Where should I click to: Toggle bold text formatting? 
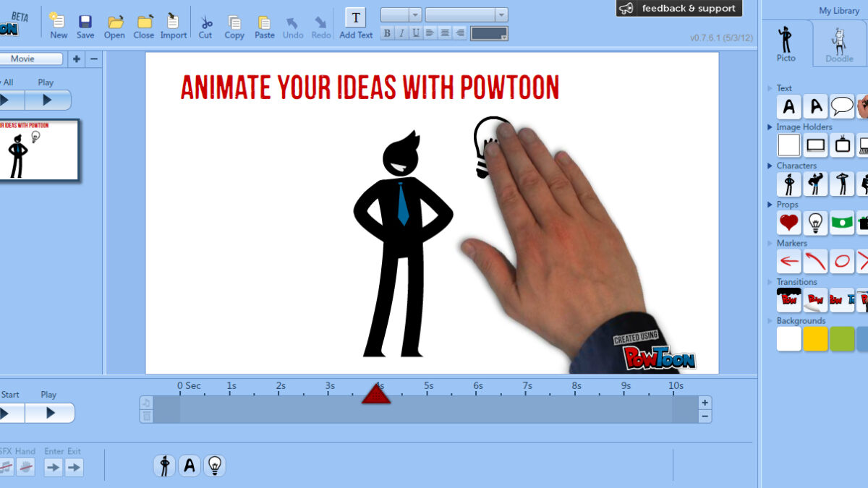387,33
